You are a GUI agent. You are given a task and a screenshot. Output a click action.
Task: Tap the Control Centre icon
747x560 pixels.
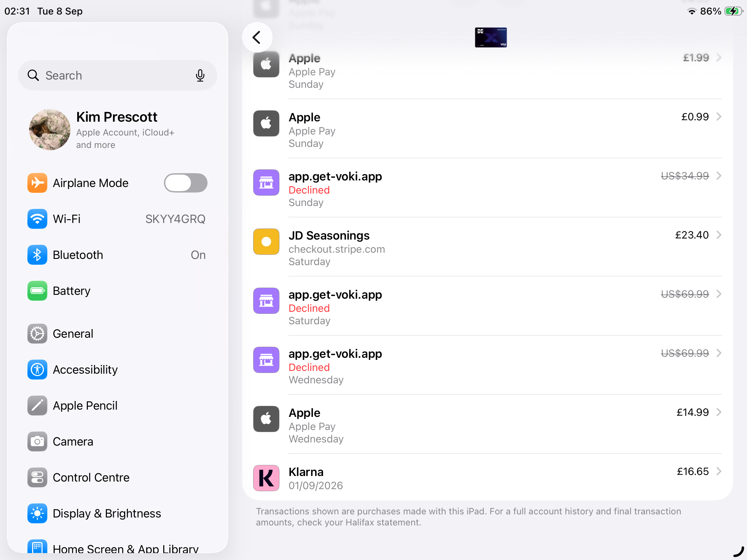[x=37, y=477]
